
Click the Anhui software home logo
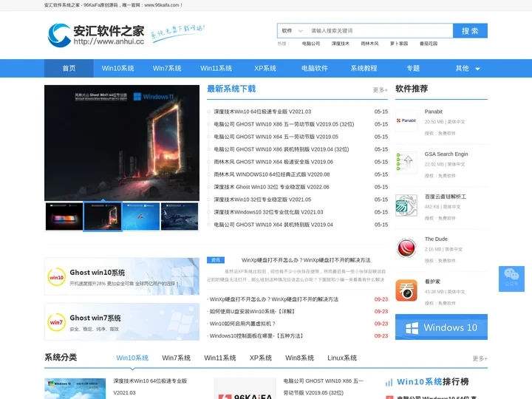(x=96, y=35)
